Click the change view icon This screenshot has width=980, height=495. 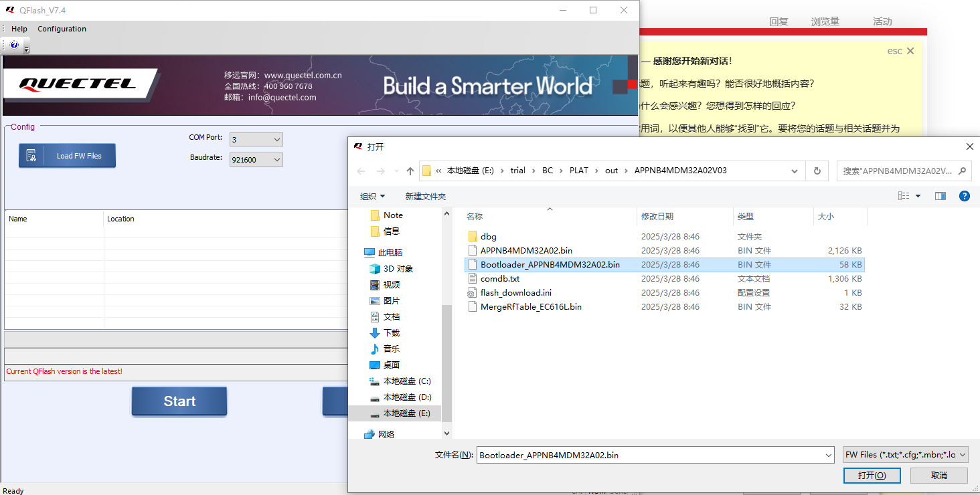904,196
